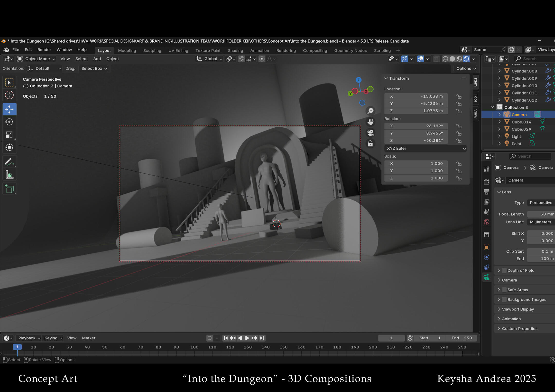The height and width of the screenshot is (392, 555).
Task: Open the XYZ Euler rotation mode dropdown
Action: pos(425,148)
